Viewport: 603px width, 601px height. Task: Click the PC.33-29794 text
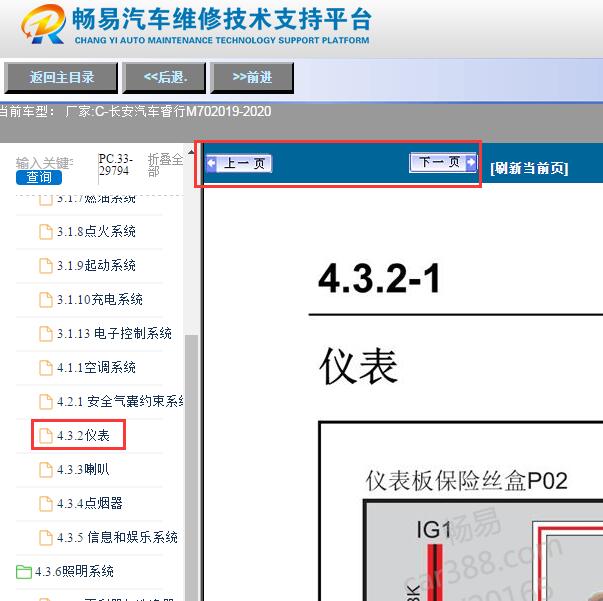pyautogui.click(x=115, y=165)
